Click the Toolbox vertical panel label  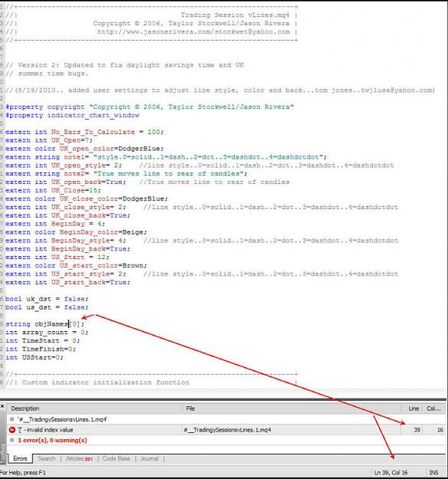tap(3, 454)
